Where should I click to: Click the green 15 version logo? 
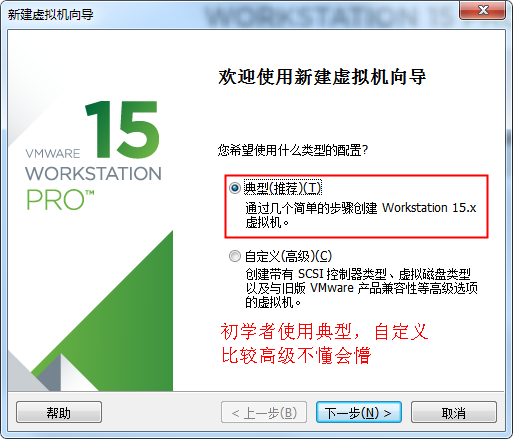[123, 129]
